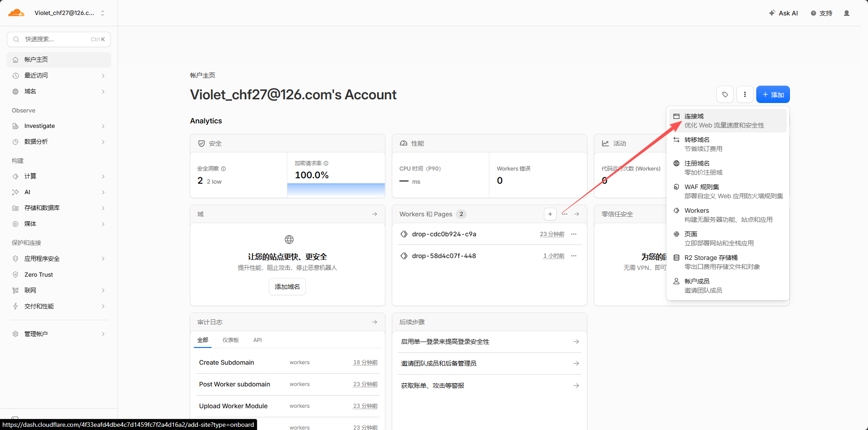The width and height of the screenshot is (868, 430).
Task: Click the info icon next to 安全洞察
Action: (223, 169)
